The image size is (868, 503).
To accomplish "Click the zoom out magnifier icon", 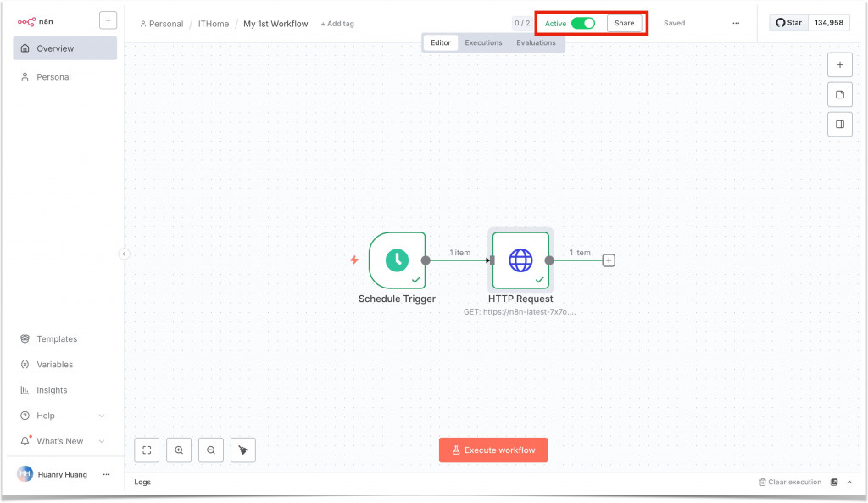I will coord(211,450).
